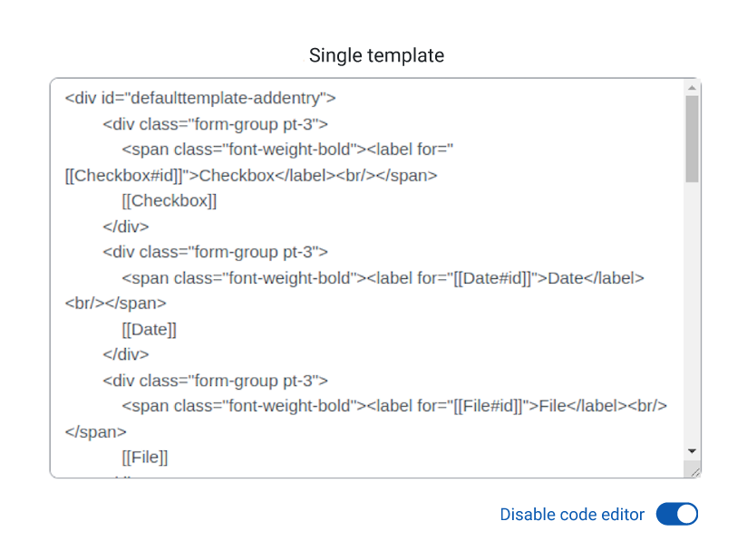Click the form-group div line above File label
Image resolution: width=747 pixels, height=560 pixels.
(x=216, y=381)
